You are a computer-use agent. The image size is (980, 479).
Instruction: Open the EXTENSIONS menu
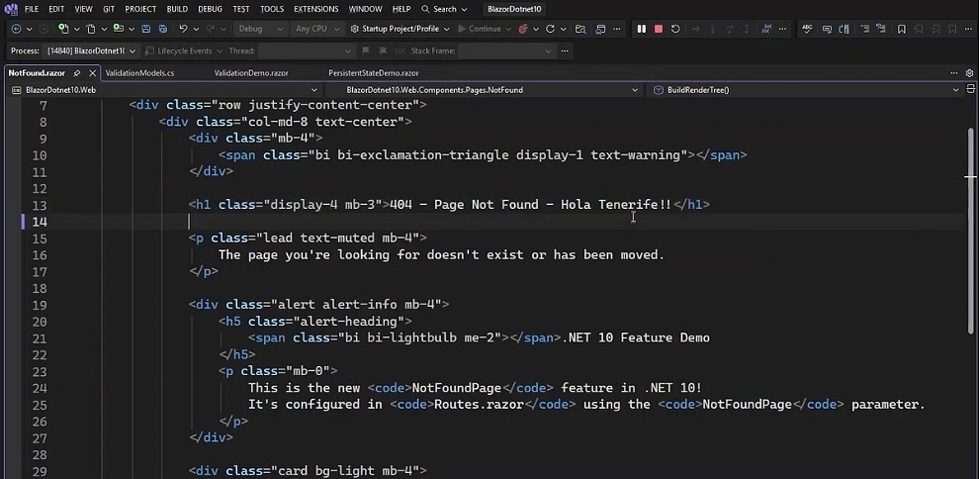pyautogui.click(x=316, y=9)
